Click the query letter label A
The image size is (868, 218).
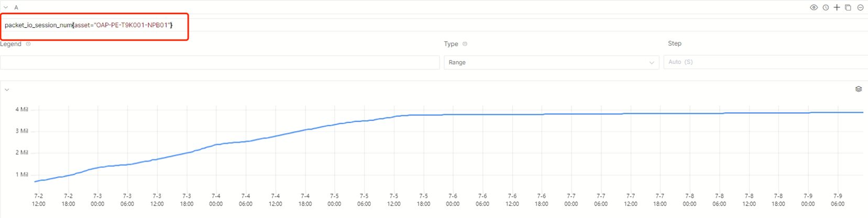click(x=16, y=7)
